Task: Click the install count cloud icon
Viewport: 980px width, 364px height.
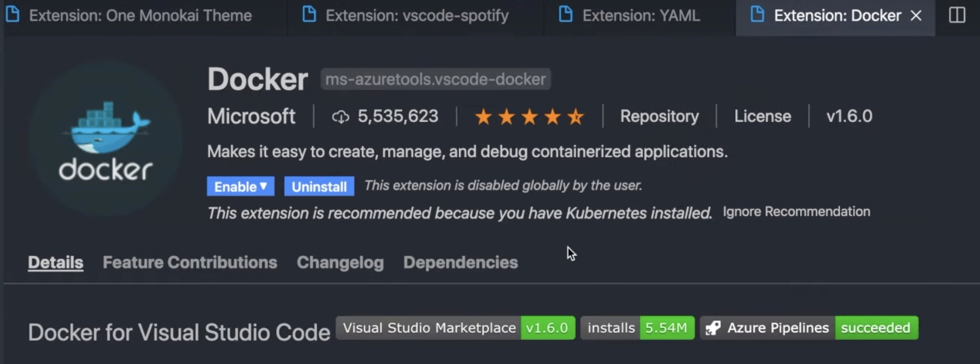Action: pos(340,117)
